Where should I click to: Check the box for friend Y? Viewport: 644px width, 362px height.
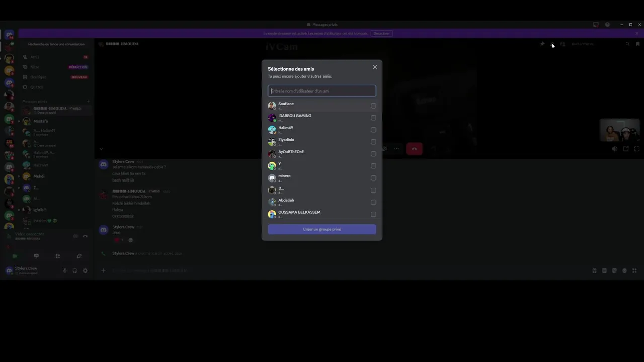pyautogui.click(x=373, y=166)
